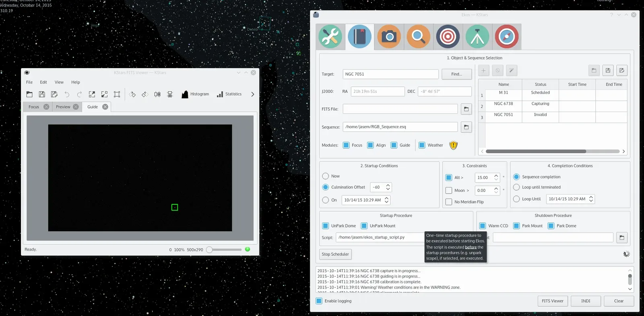Change the startup On date-time spinner
The image size is (644, 316).
386,200
